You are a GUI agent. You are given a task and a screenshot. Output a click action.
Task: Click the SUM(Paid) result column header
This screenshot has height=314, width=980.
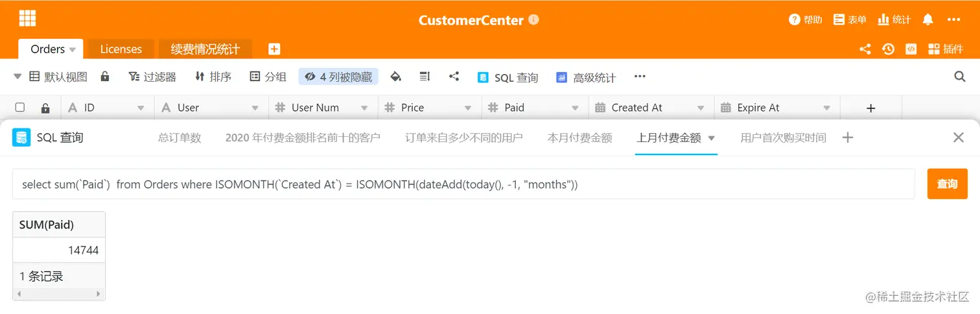(x=59, y=225)
